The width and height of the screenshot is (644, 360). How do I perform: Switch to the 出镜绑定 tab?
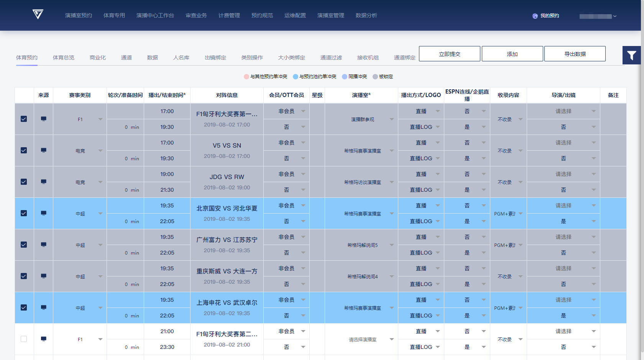[215, 58]
